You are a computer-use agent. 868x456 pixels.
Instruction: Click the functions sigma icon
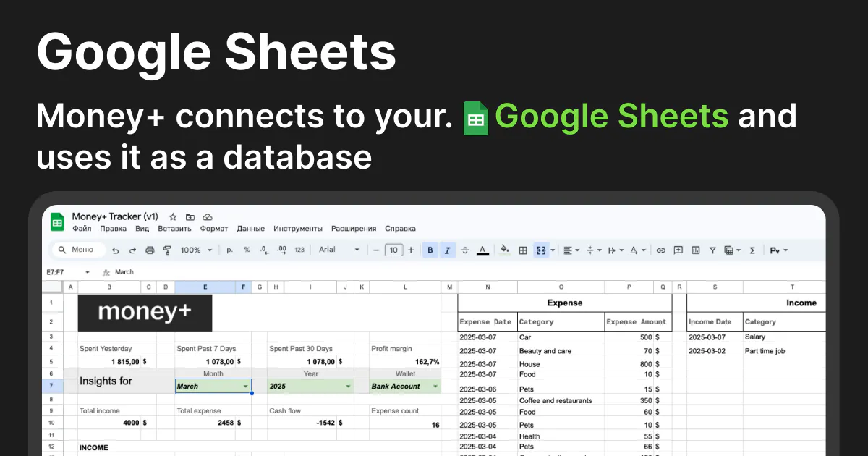click(752, 250)
